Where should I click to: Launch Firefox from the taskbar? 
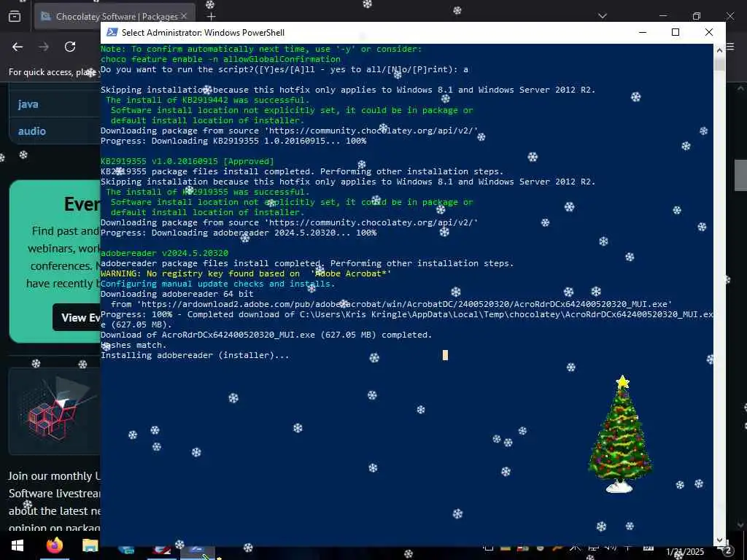tap(55, 545)
